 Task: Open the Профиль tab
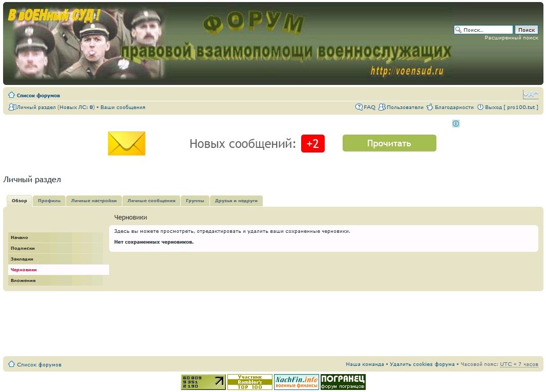(49, 201)
